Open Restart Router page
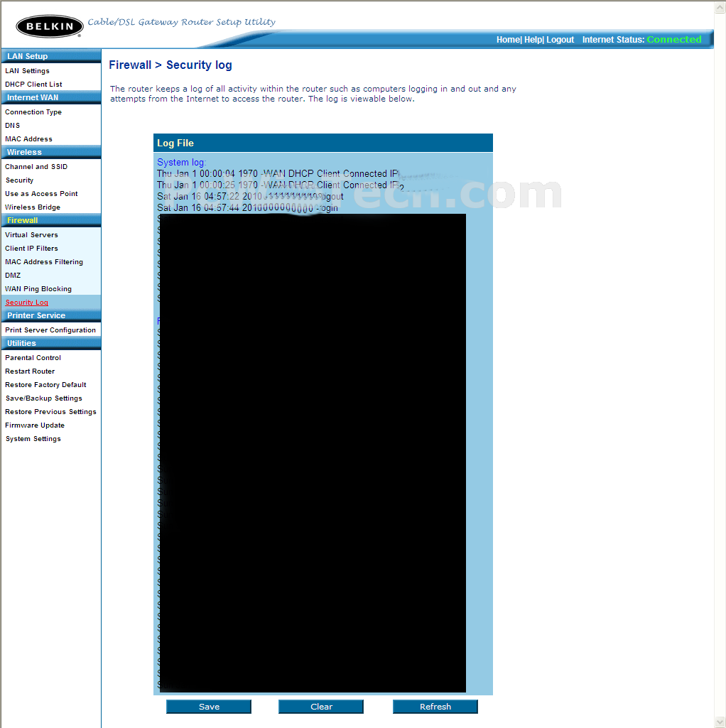Viewport: 726px width, 728px height. [30, 371]
